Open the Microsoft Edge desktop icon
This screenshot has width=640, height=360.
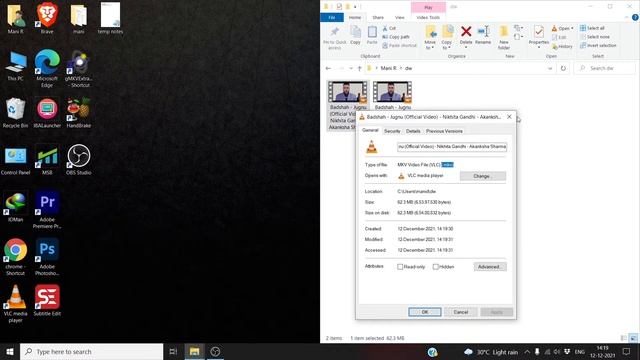pyautogui.click(x=47, y=68)
